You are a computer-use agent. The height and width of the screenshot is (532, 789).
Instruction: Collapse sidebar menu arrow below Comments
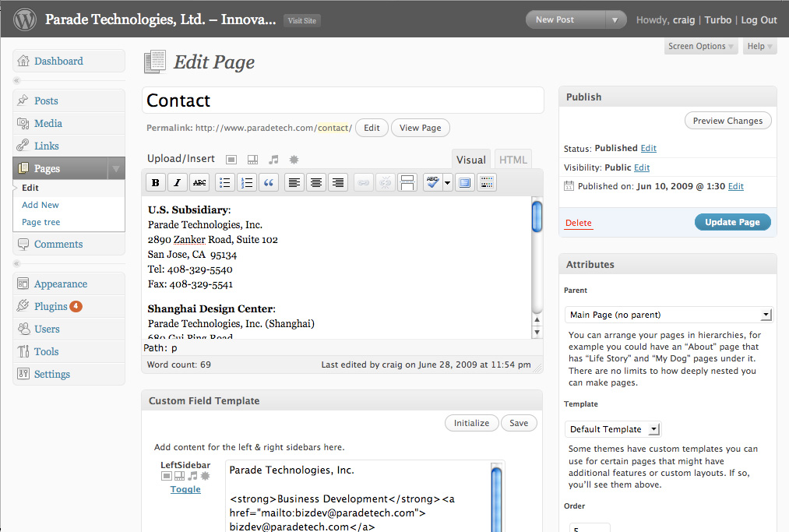(16, 263)
